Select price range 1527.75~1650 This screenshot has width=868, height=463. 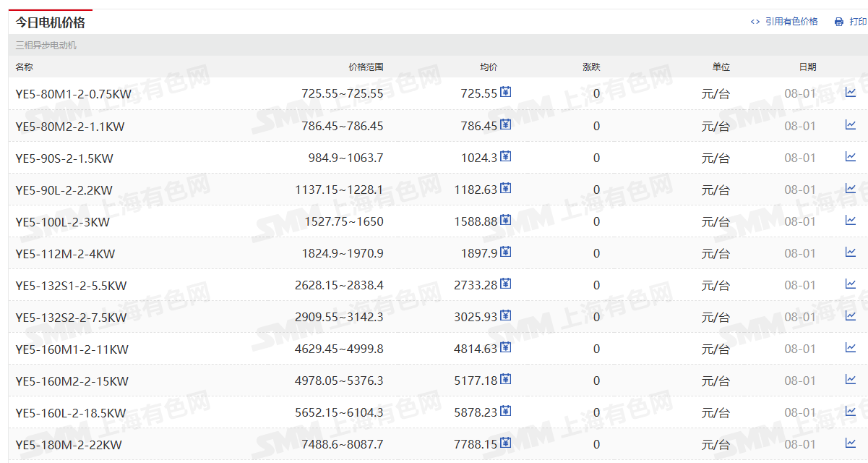pos(344,222)
